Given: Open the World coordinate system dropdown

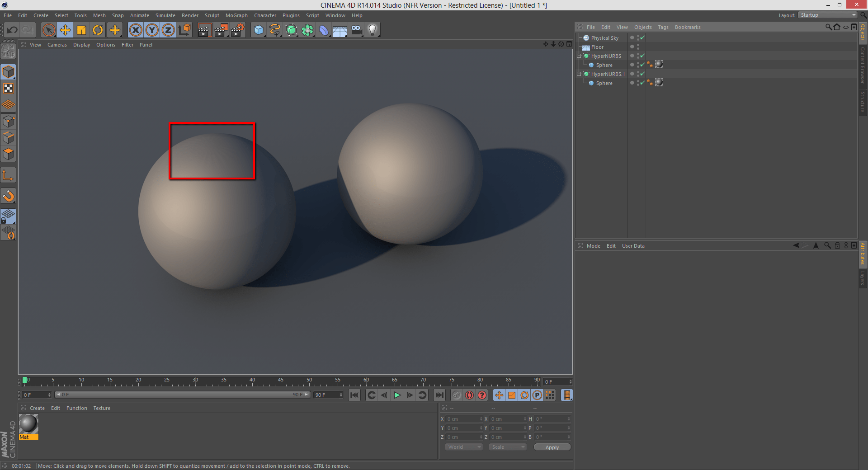Looking at the screenshot, I should pos(463,447).
